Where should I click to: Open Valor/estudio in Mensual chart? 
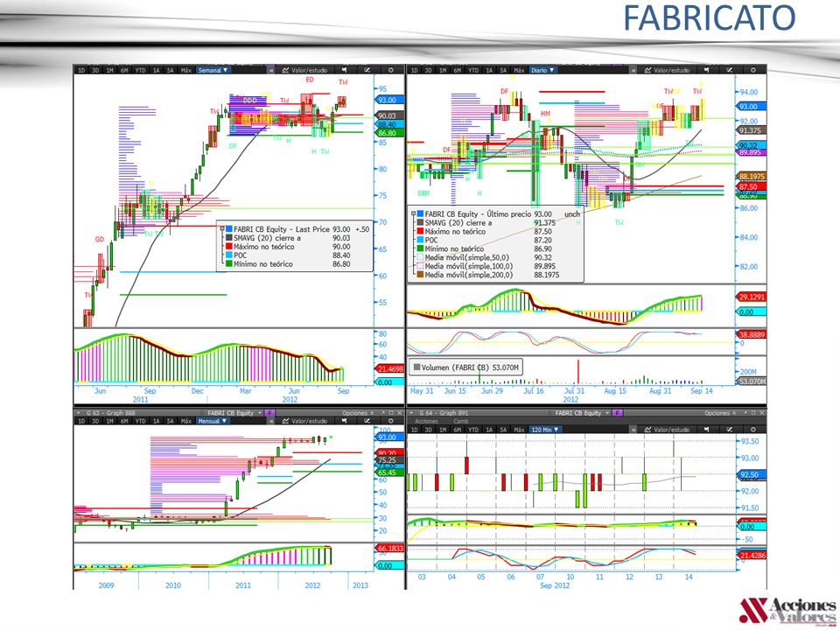[304, 421]
